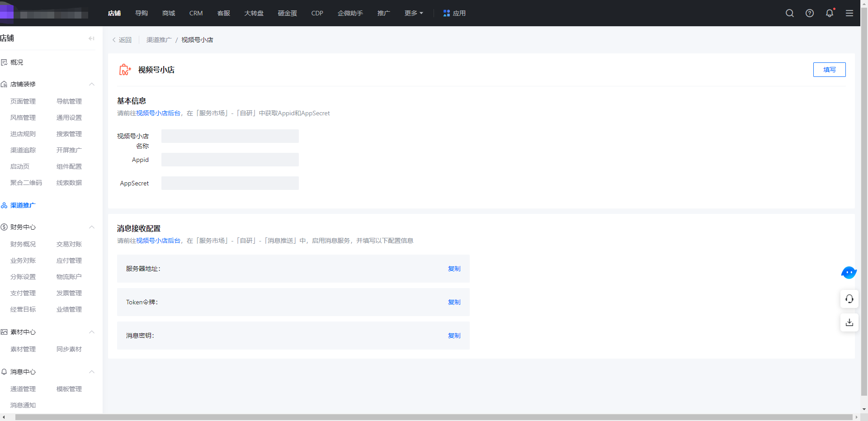
Task: Open 视频号小店后台 link under 基本信息
Action: click(x=158, y=113)
